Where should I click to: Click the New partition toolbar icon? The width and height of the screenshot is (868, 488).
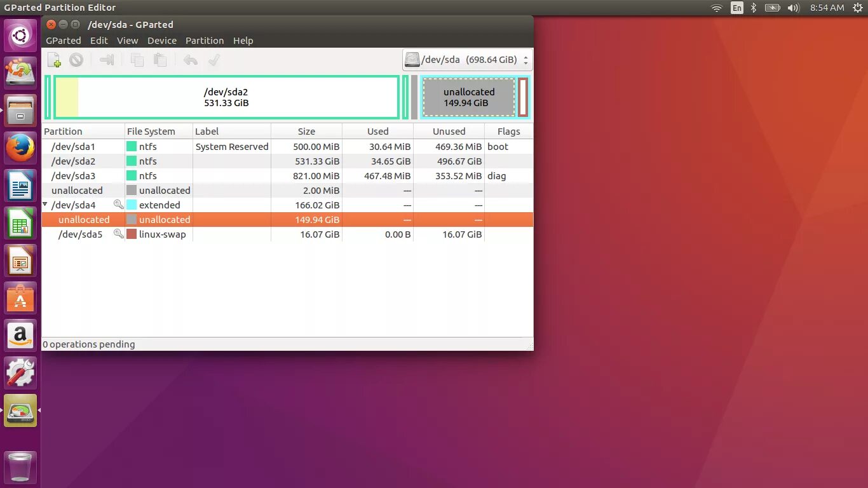pos(55,60)
